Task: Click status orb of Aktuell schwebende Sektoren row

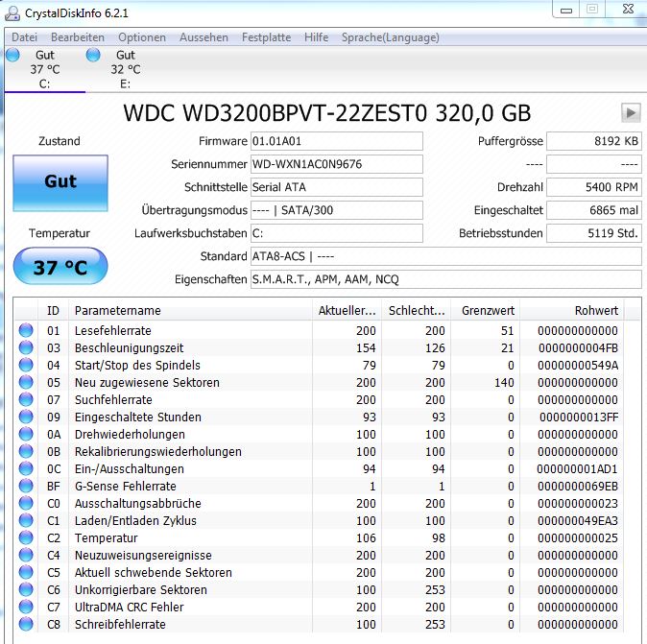Action: (26, 573)
